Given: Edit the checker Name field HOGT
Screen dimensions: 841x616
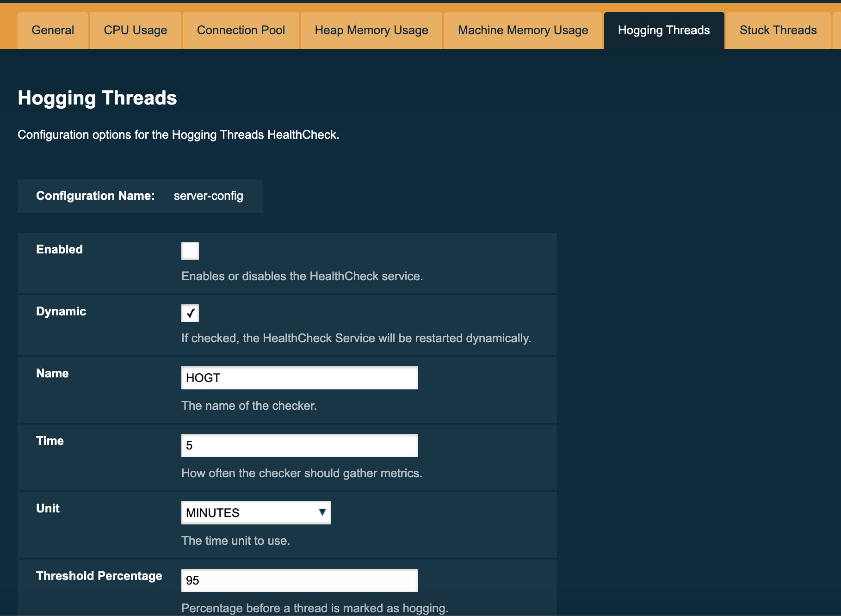Looking at the screenshot, I should pos(299,377).
